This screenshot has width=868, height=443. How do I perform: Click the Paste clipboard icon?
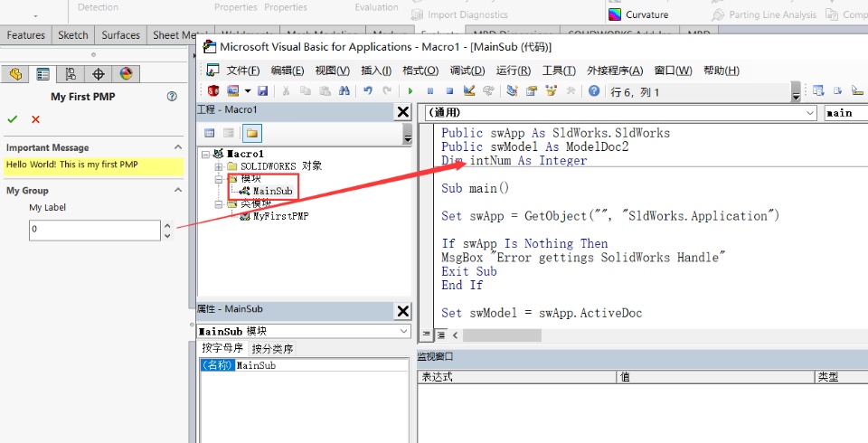(x=325, y=90)
